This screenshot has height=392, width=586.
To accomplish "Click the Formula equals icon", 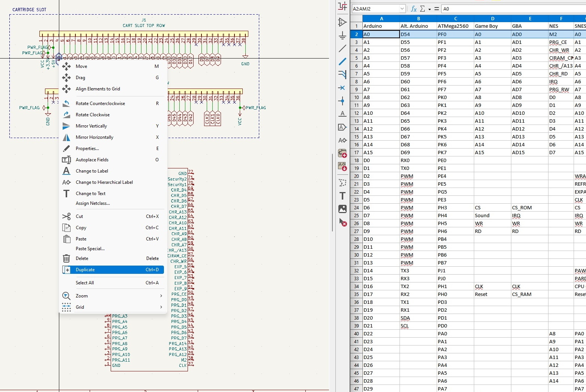I will [x=437, y=9].
